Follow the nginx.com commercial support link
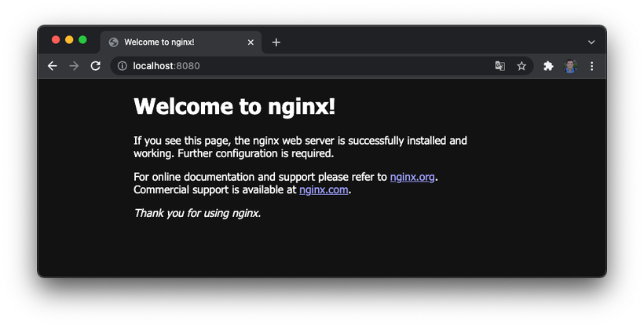The height and width of the screenshot is (327, 644). pyautogui.click(x=324, y=189)
